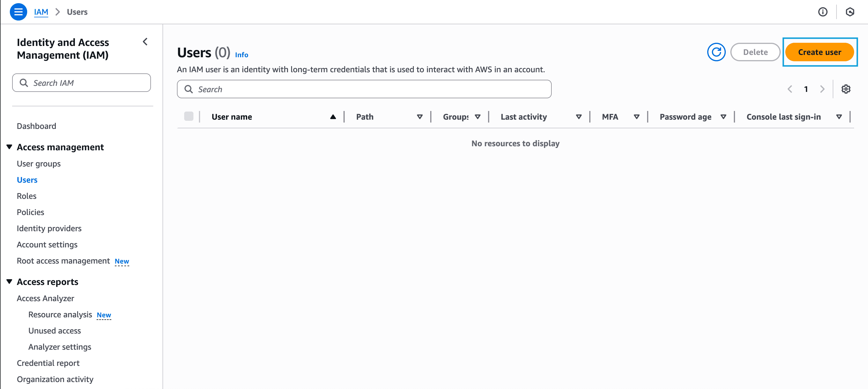This screenshot has width=868, height=389.
Task: Collapse the IAM sidebar with chevron
Action: 145,42
